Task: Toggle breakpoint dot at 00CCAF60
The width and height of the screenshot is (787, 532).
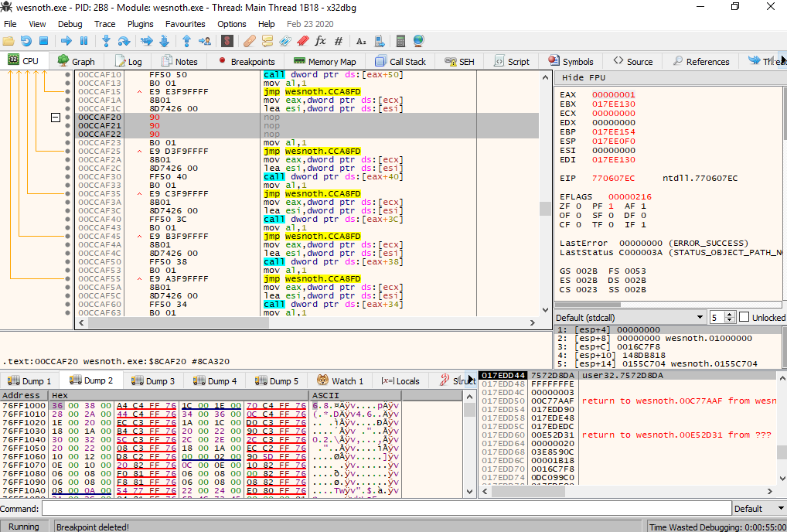Action: click(68, 304)
